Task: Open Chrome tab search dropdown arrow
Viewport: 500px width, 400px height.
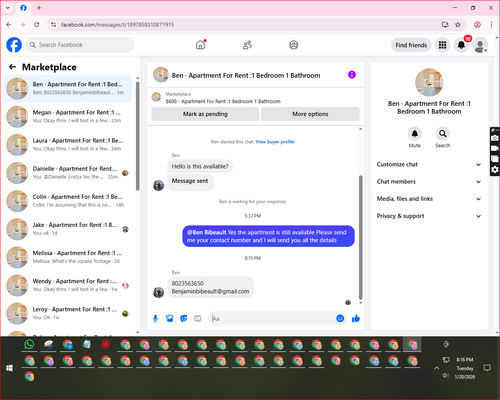Action: pos(8,8)
